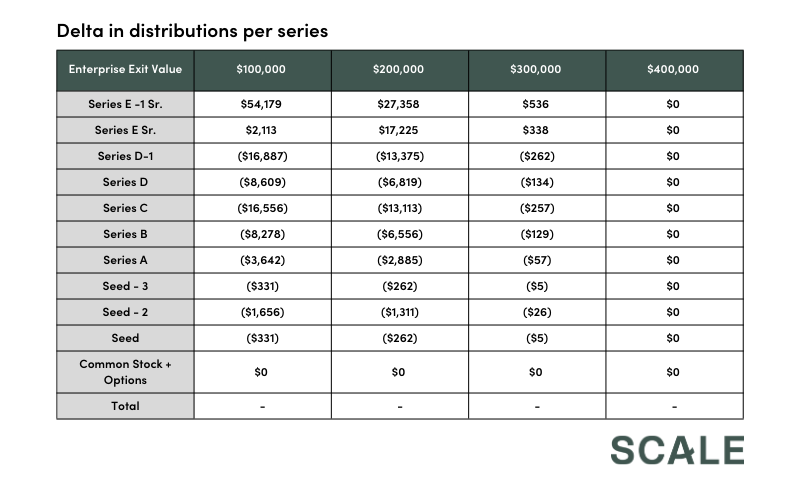Click the Series E -1 Sr. row label

pos(125,104)
